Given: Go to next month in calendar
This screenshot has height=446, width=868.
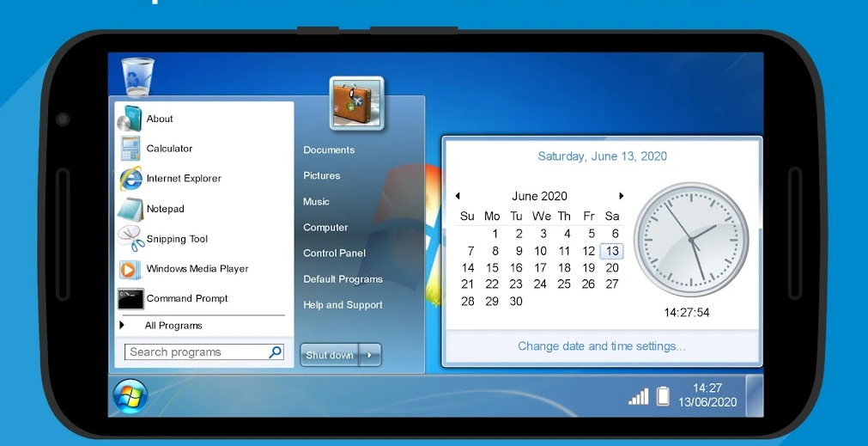Looking at the screenshot, I should (621, 196).
